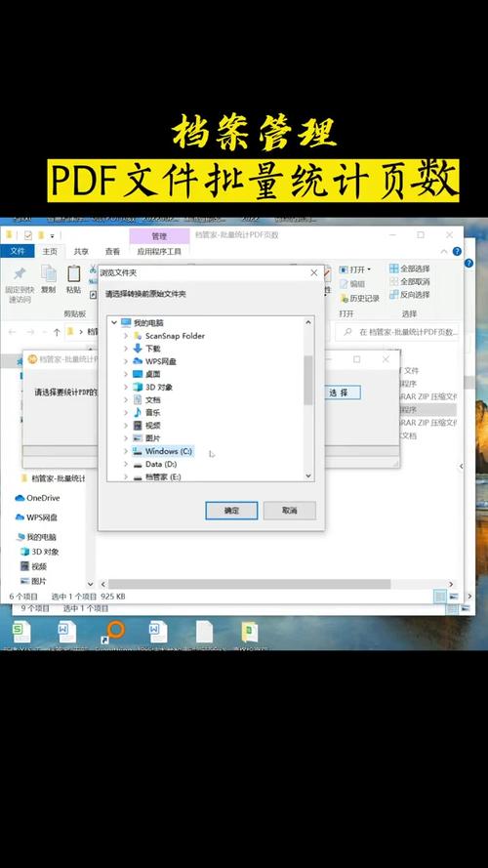Select 视频 in the browse dialog tree
The image size is (488, 868).
coord(152,426)
